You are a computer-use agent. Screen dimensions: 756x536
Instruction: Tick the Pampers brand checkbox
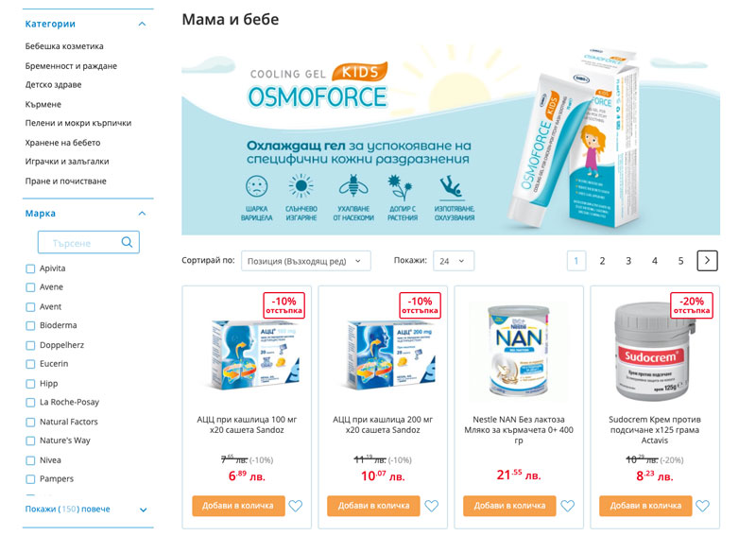click(30, 479)
